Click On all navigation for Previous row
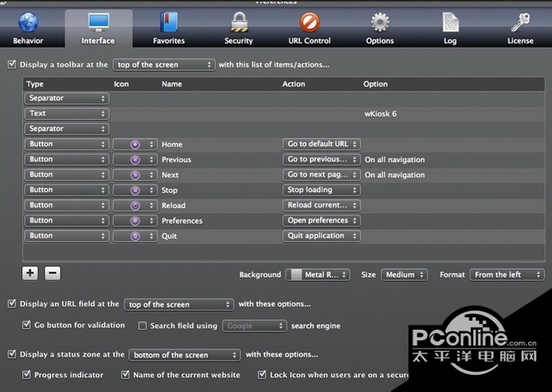The image size is (552, 392). coord(394,160)
